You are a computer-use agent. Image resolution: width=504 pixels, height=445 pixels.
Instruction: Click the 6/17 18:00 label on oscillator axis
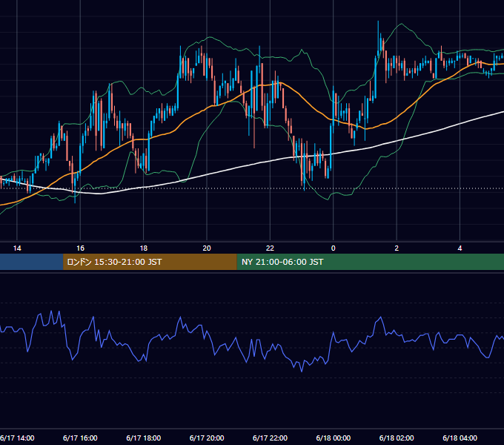tap(144, 438)
